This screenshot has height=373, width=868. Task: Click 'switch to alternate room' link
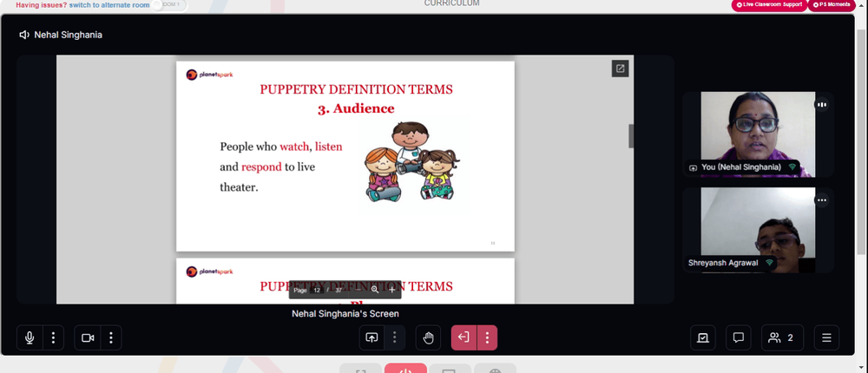click(109, 5)
